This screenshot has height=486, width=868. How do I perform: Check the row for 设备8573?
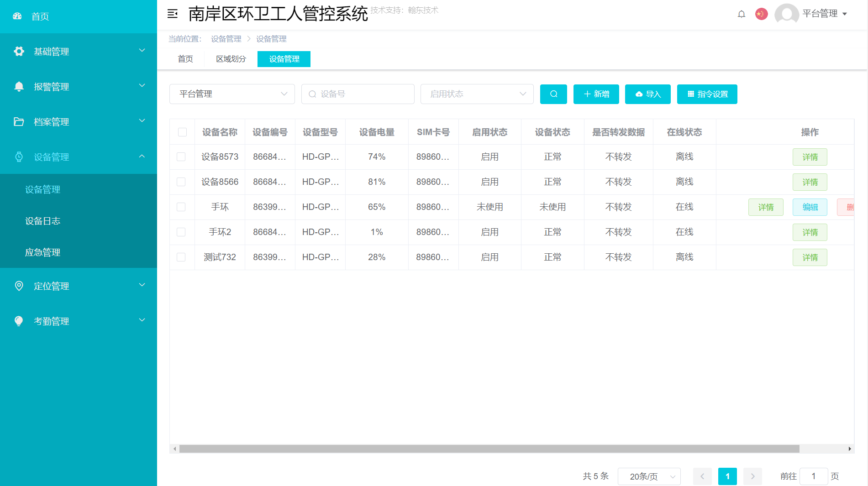click(181, 157)
